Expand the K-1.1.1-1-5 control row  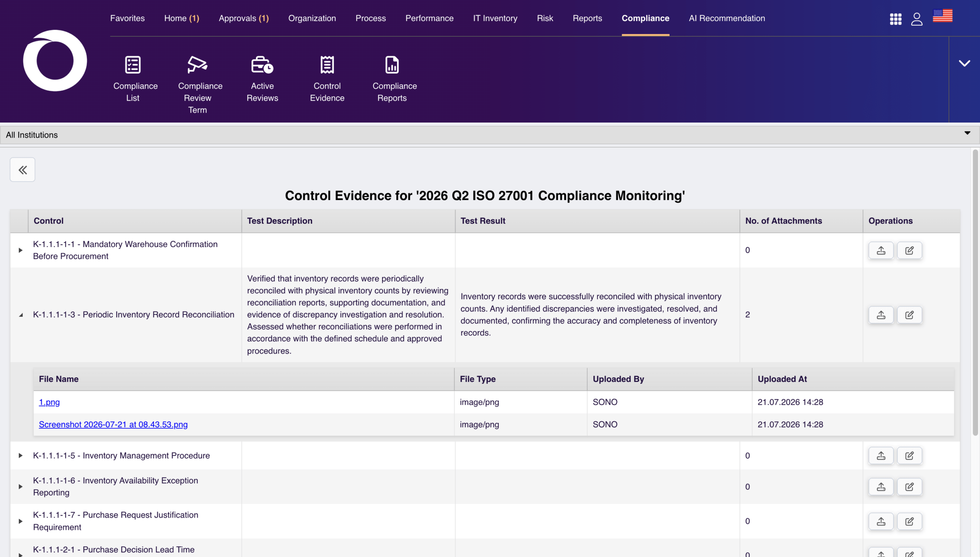[x=21, y=455]
